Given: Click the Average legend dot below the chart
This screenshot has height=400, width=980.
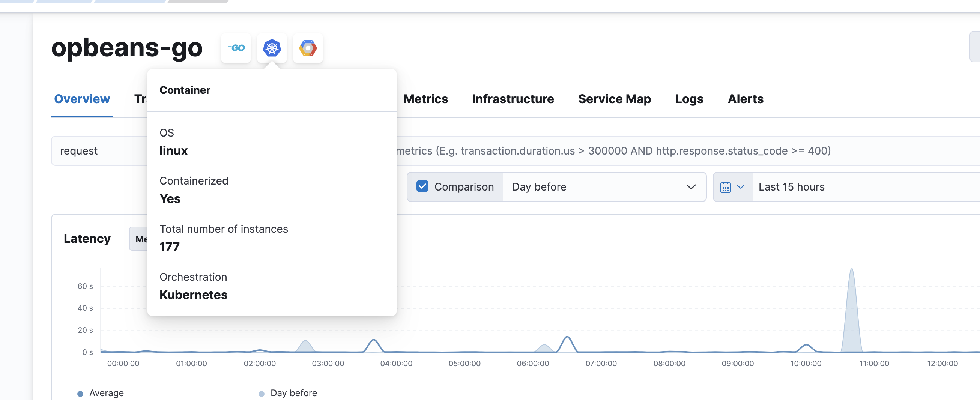Looking at the screenshot, I should (80, 393).
